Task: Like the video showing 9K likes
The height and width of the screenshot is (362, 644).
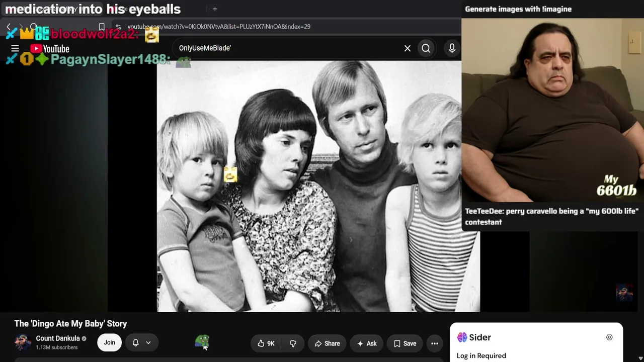Action: click(x=266, y=343)
